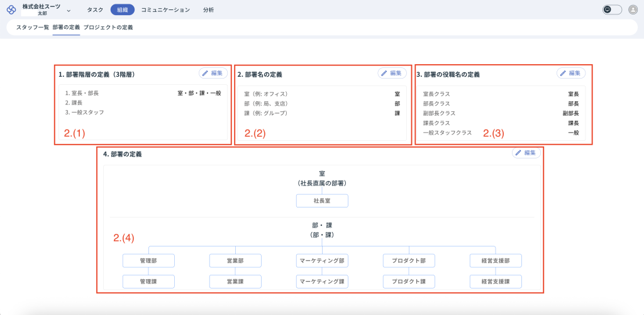644x315 pixels.
Task: Open the 分析 menu
Action: (208, 10)
